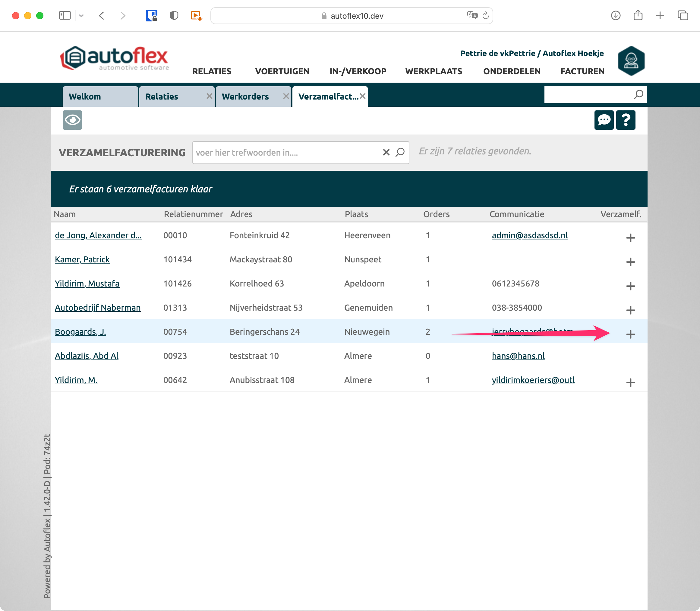
Task: Open the chat feedback bubble icon
Action: coord(604,120)
